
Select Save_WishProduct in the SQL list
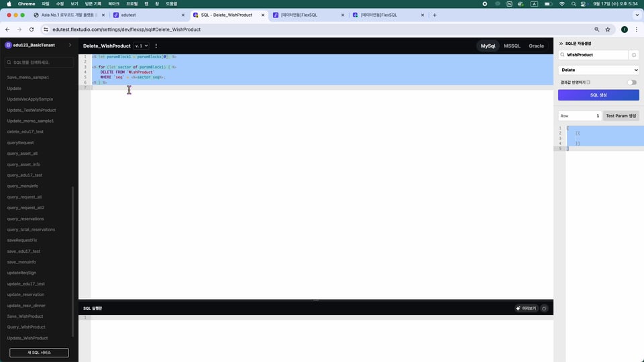click(x=25, y=316)
